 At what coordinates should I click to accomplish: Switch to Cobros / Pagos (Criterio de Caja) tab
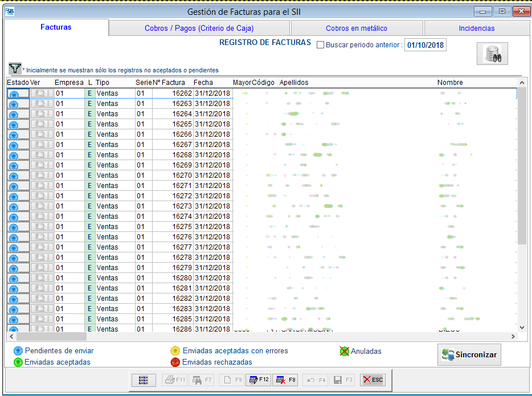[199, 28]
